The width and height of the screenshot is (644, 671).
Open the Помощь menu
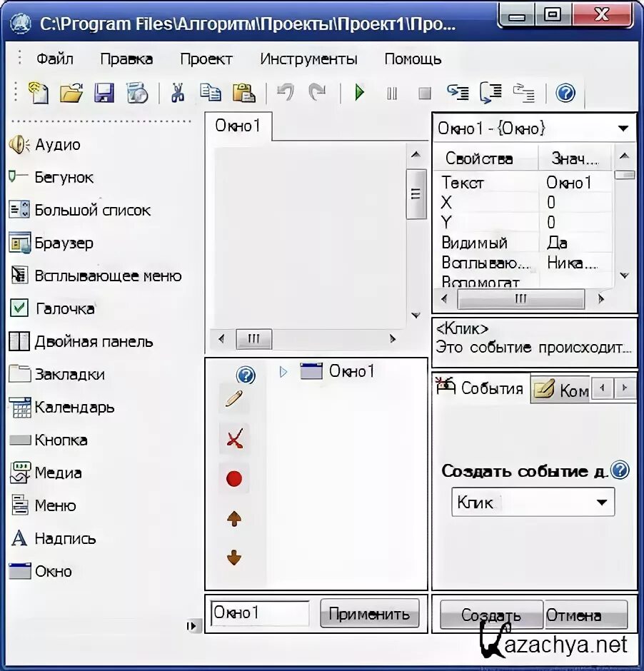tap(413, 59)
